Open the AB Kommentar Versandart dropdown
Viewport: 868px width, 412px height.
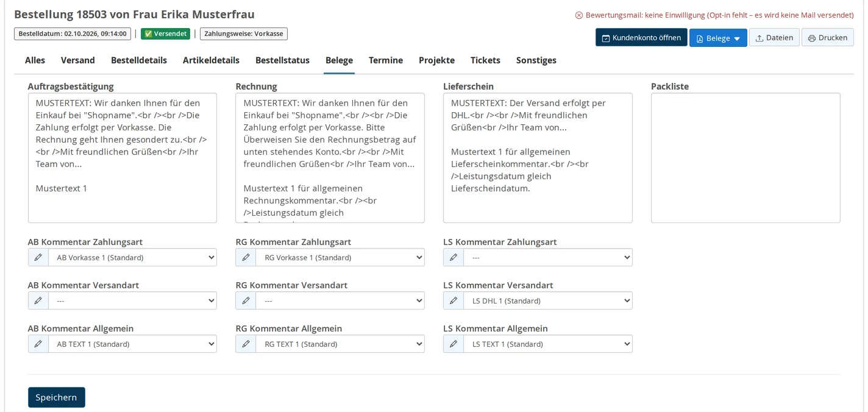click(x=132, y=300)
